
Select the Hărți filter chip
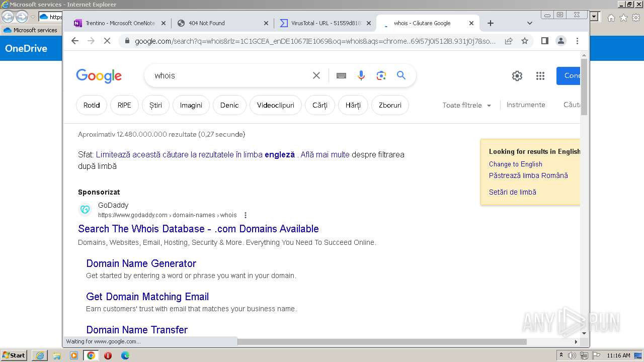click(353, 105)
